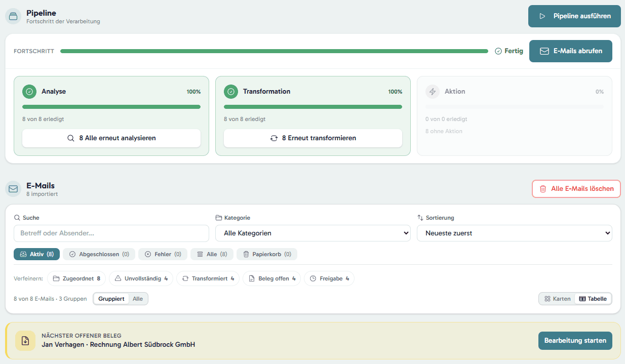
Task: Select the Alle (8) status tab
Action: click(212, 254)
